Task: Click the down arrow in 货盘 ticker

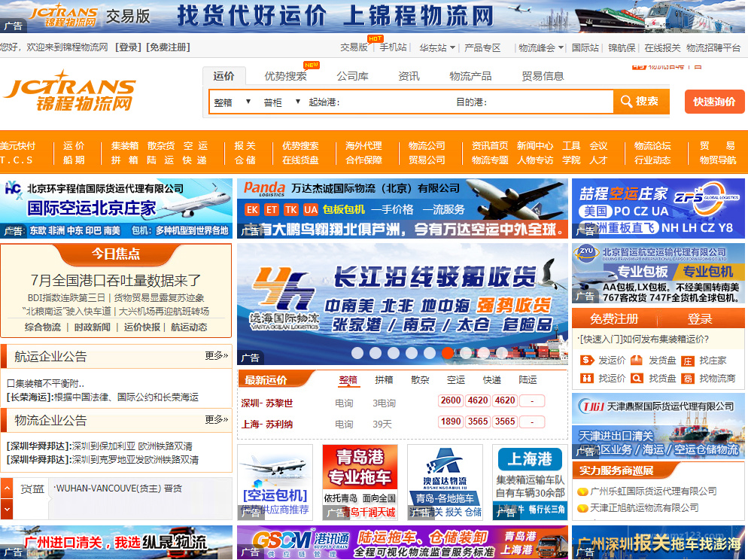Action: [x=7, y=509]
